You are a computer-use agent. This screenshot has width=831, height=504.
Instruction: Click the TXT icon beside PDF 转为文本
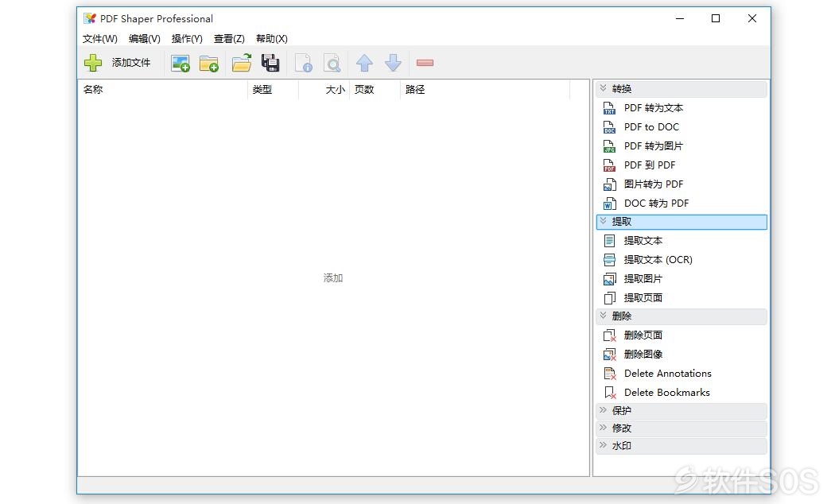click(609, 108)
